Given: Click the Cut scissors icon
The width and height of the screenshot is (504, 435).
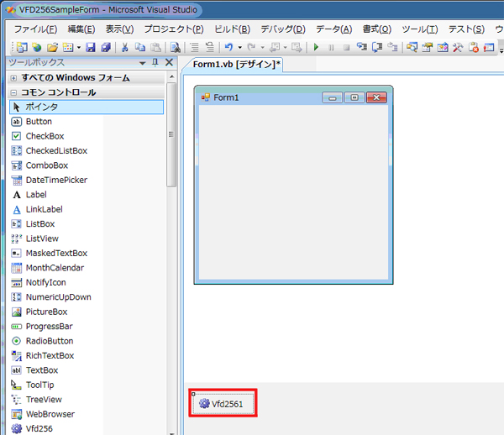Looking at the screenshot, I should (x=124, y=48).
